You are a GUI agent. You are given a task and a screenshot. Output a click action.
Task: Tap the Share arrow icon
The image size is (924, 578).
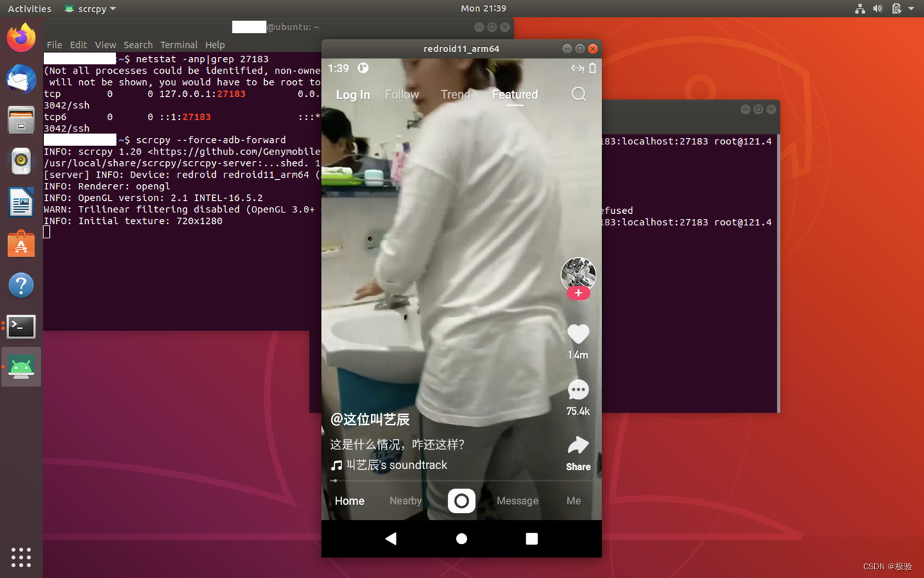pos(578,445)
